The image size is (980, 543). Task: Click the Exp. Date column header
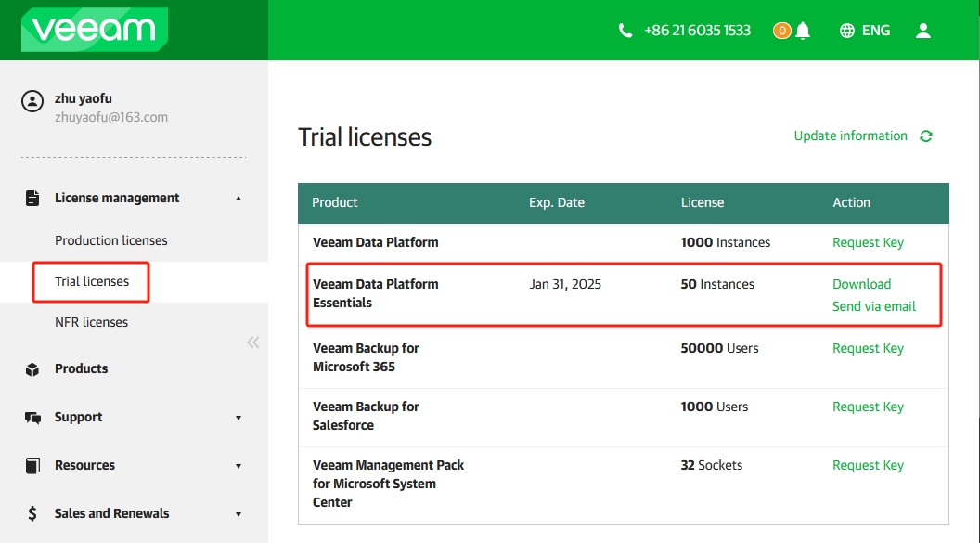tap(557, 202)
